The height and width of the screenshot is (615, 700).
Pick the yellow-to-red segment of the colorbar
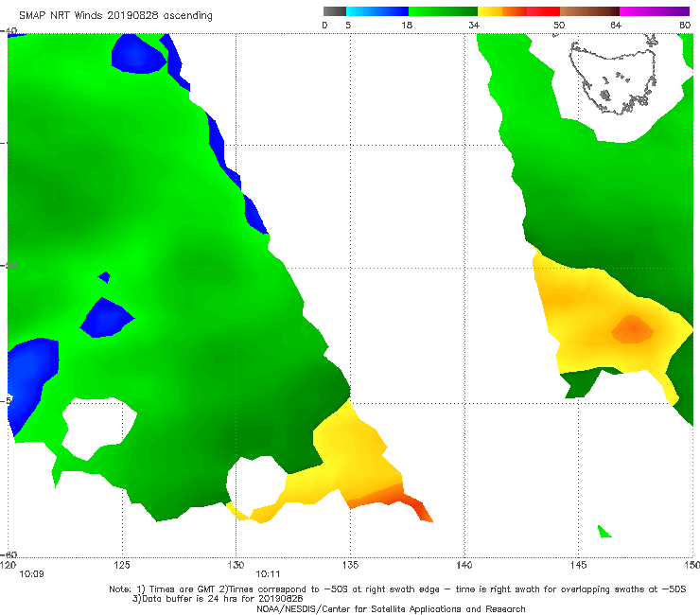click(518, 11)
